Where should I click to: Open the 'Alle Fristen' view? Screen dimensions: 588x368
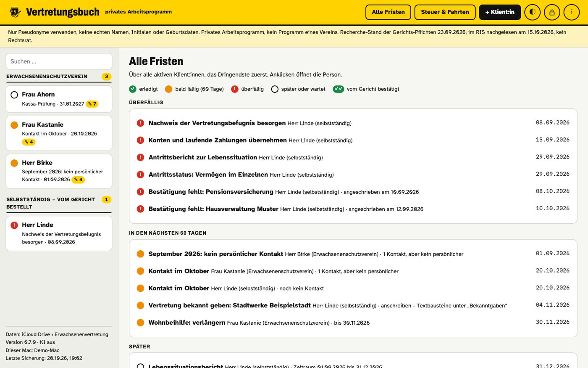(388, 12)
